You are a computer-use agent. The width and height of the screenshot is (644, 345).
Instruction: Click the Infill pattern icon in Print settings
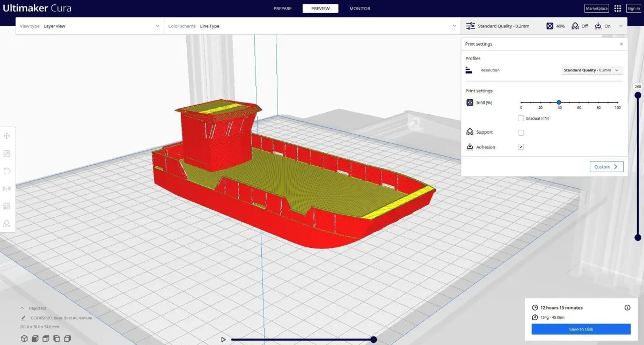pyautogui.click(x=470, y=102)
